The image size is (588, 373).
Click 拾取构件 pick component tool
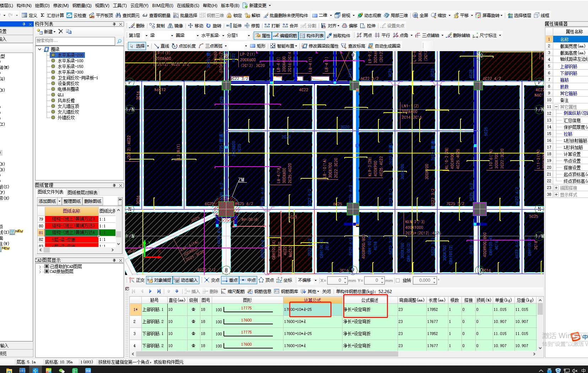339,36
